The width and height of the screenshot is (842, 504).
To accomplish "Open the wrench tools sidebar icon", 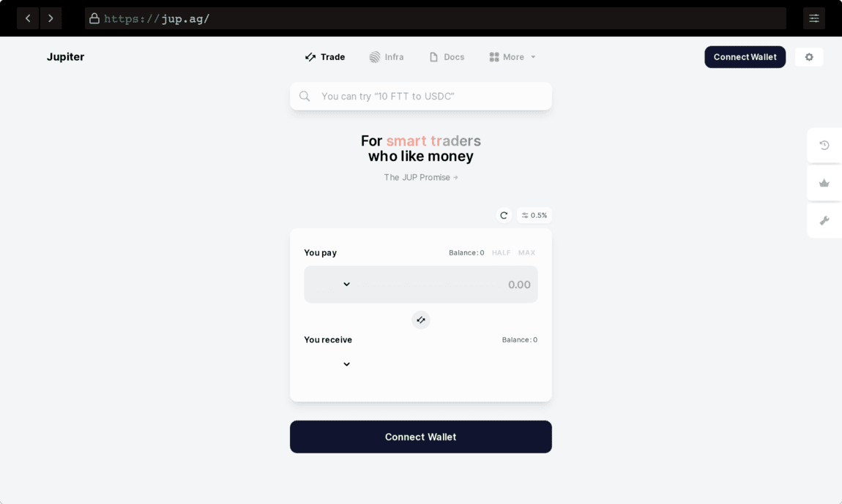I will click(x=824, y=221).
